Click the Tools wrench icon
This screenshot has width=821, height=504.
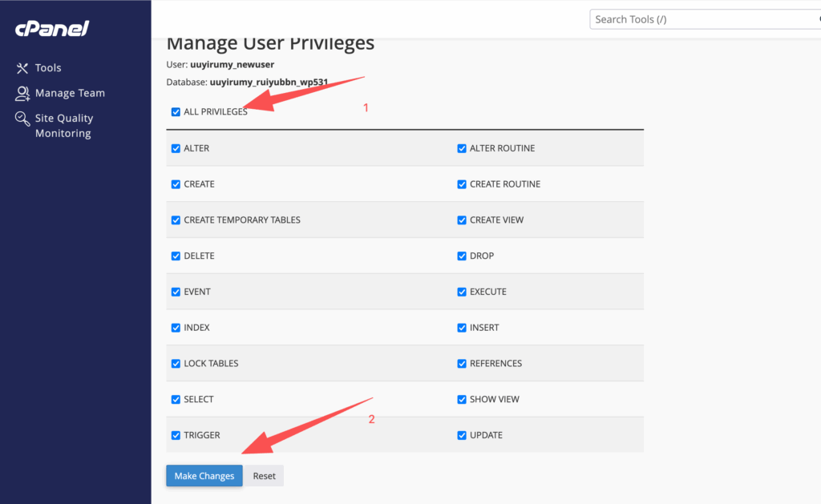tap(22, 68)
